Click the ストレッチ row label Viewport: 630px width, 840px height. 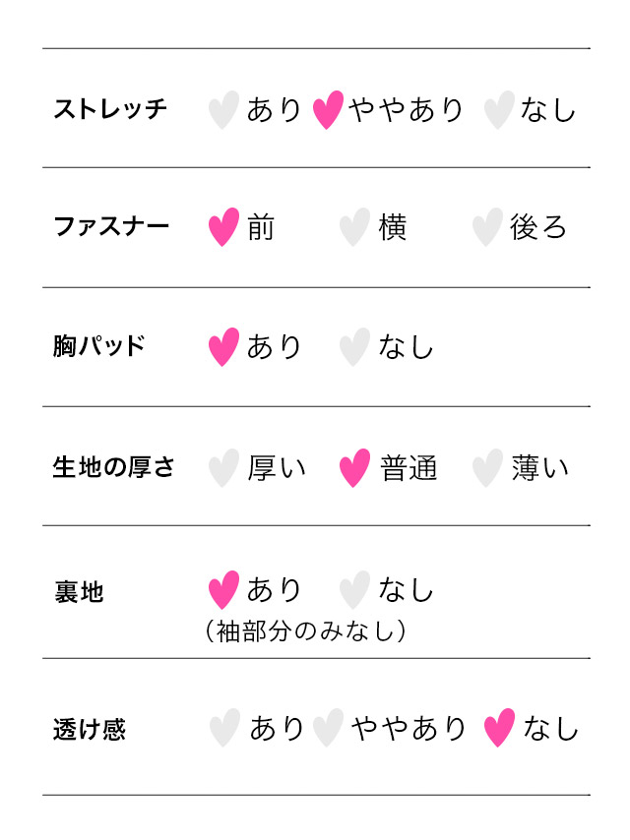coord(110,109)
